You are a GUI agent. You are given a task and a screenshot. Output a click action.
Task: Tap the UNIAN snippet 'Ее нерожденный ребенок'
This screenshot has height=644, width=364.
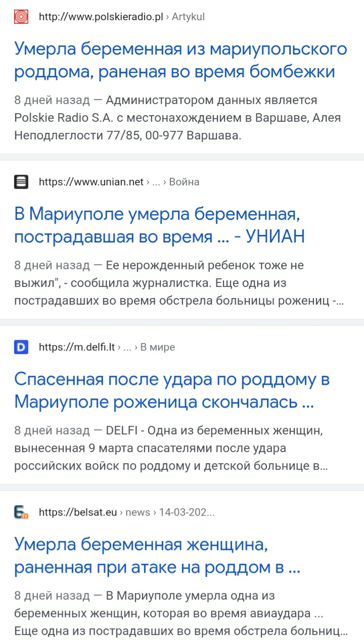(x=179, y=283)
